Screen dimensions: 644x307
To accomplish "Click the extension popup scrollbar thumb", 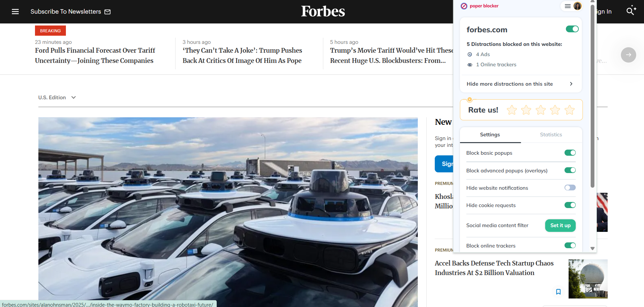I will click(x=592, y=96).
